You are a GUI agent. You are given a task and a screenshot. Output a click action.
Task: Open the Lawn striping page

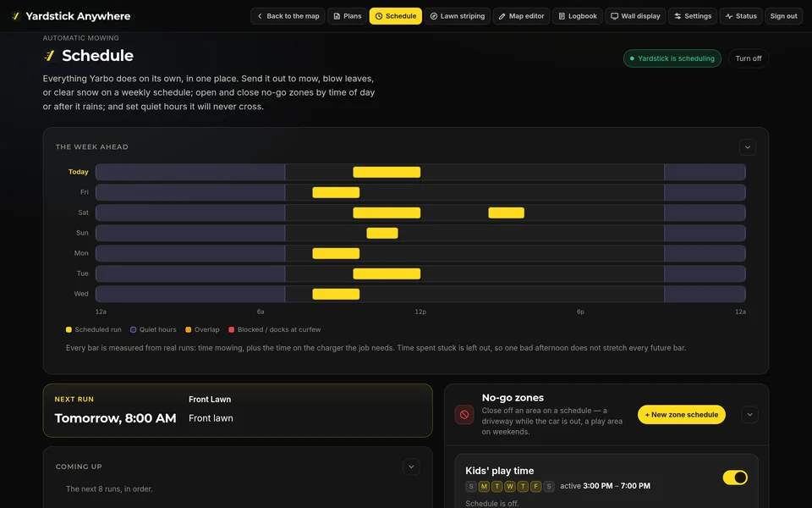[x=458, y=16]
